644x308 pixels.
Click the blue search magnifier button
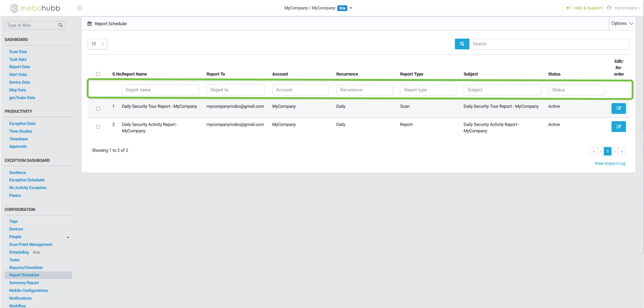click(x=462, y=44)
